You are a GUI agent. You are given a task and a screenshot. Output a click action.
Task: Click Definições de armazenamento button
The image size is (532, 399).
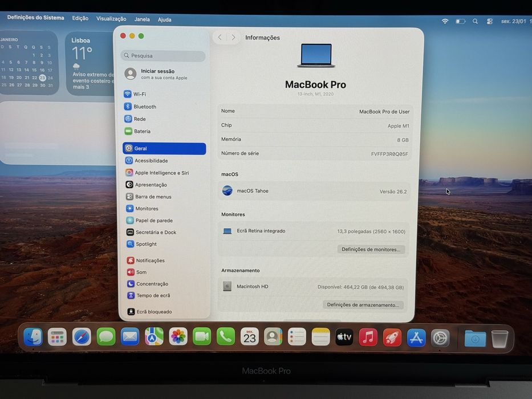point(363,305)
